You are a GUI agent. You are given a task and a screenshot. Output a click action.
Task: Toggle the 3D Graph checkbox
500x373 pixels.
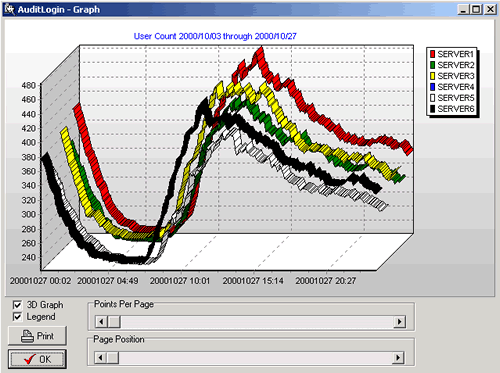(17, 305)
